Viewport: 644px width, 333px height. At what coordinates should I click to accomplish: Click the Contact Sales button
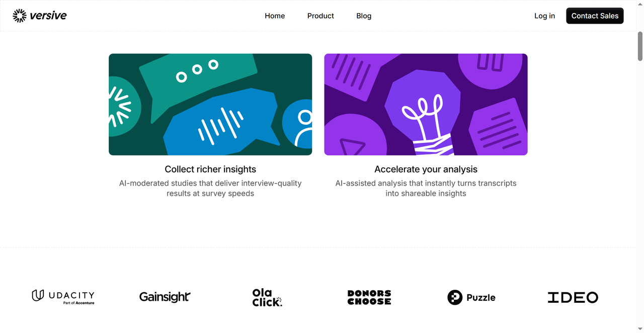(595, 16)
